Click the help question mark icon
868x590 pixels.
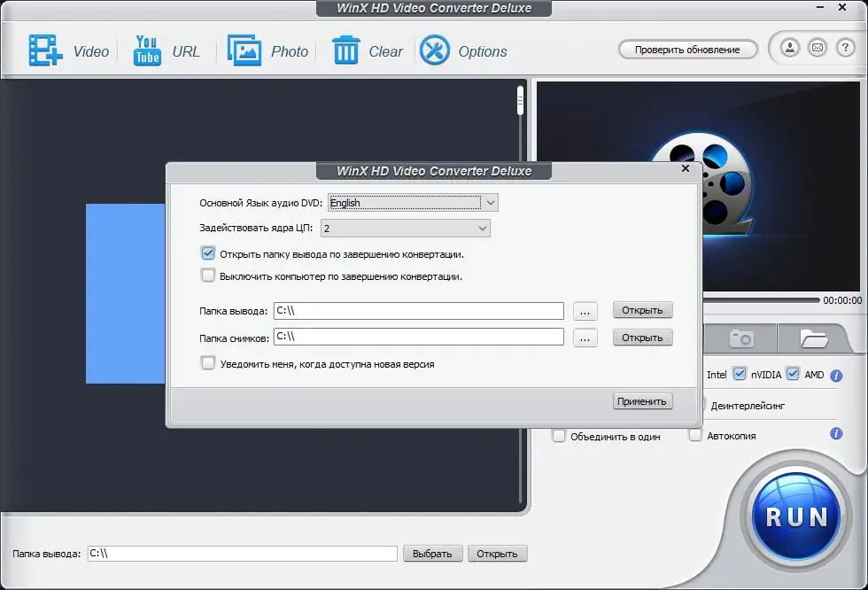click(844, 48)
